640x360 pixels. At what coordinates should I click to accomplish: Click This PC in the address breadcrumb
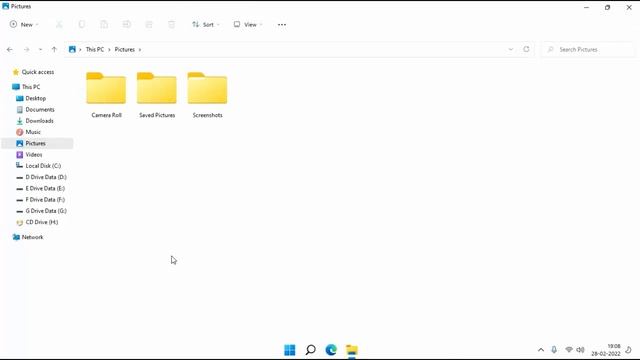pos(95,49)
